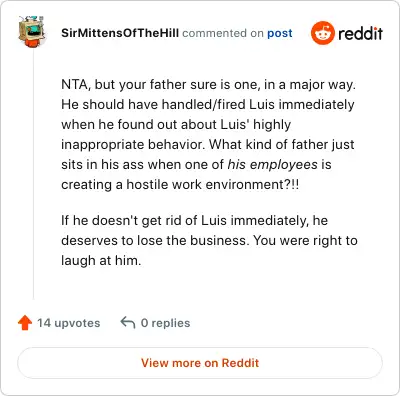Click the "deserves to lose the business" text
This screenshot has height=396, width=400.
pyautogui.click(x=155, y=240)
